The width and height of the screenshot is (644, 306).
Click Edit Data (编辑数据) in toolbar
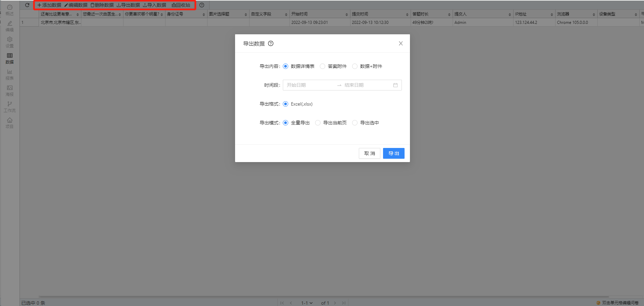pyautogui.click(x=76, y=5)
